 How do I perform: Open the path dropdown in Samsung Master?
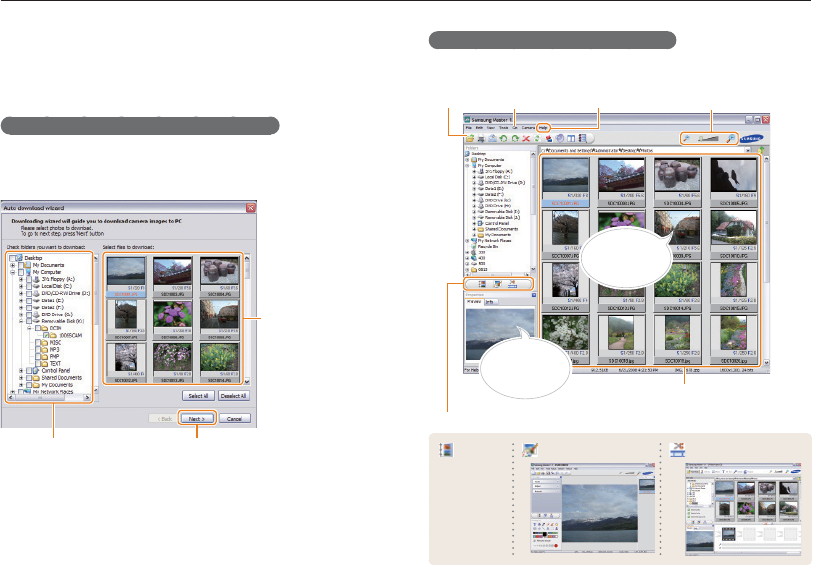click(x=748, y=150)
